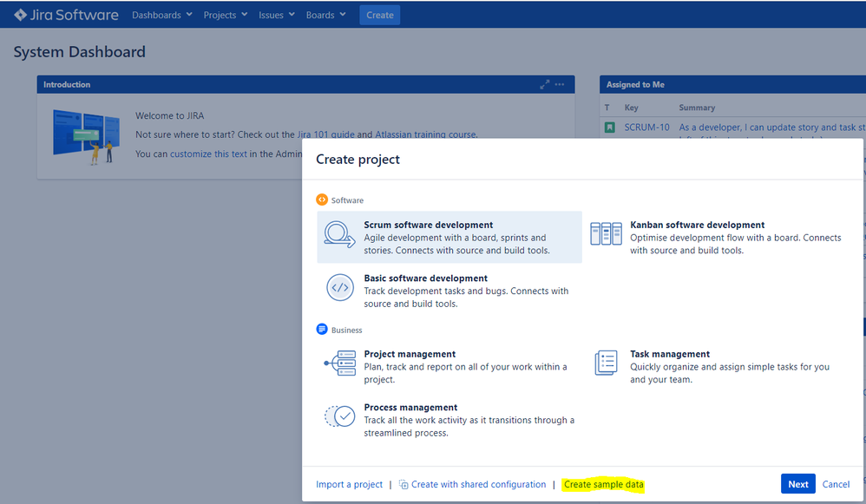The height and width of the screenshot is (504, 866).
Task: Open the Projects dropdown menu
Action: pos(226,15)
